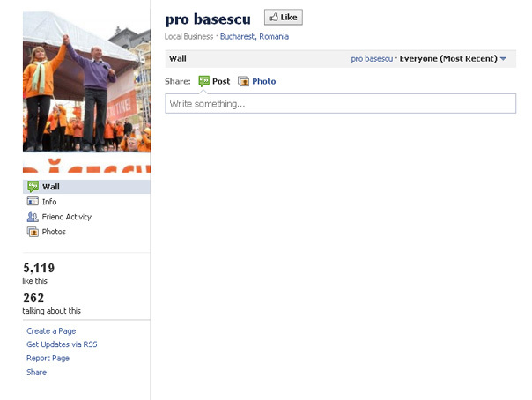Select the Post share option
This screenshot has height=400, width=532.
221,81
